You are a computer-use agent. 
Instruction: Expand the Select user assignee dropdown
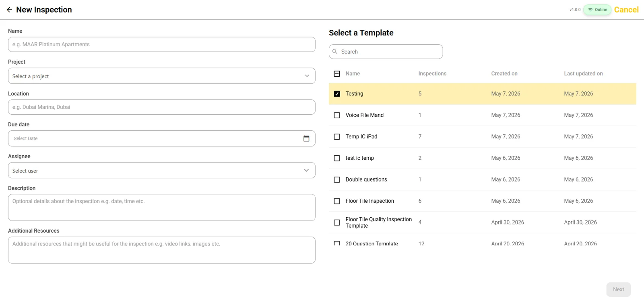tap(161, 170)
